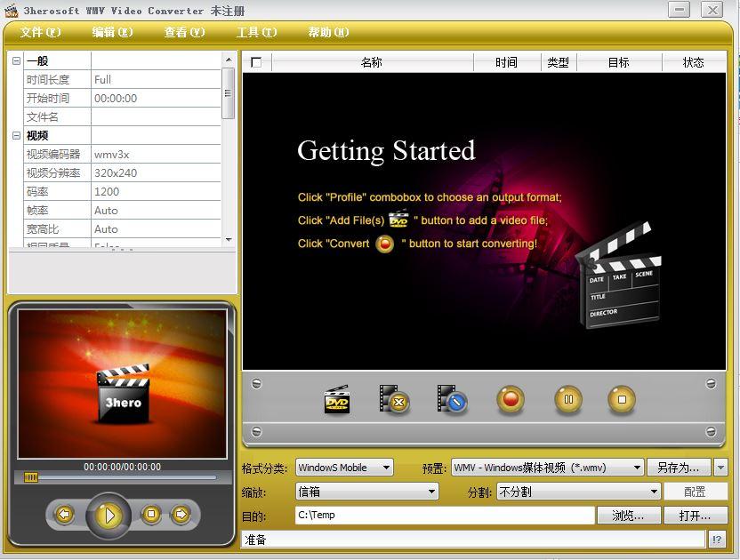Image resolution: width=740 pixels, height=560 pixels.
Task: Click the 配置 button
Action: point(696,492)
